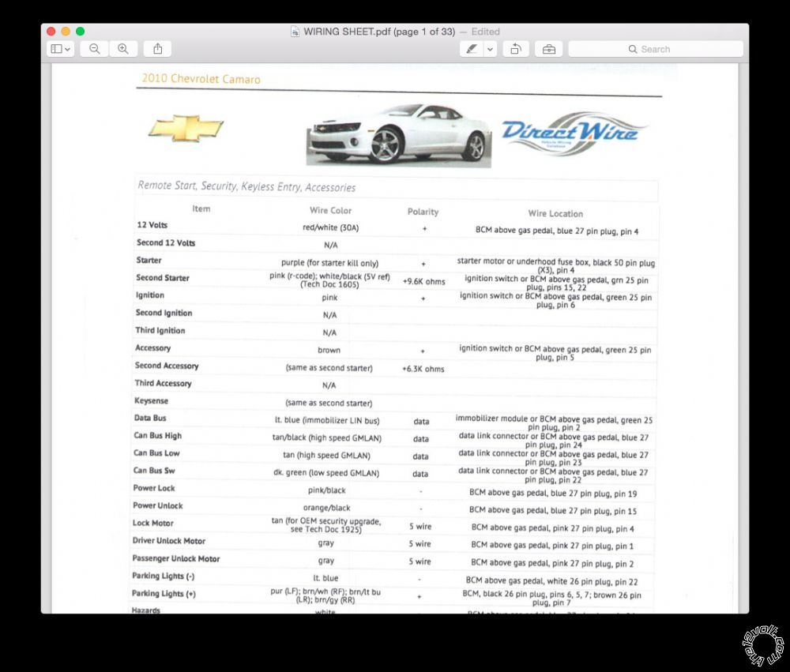The image size is (790, 672).
Task: Click the pink/black wire color cell
Action: click(326, 490)
